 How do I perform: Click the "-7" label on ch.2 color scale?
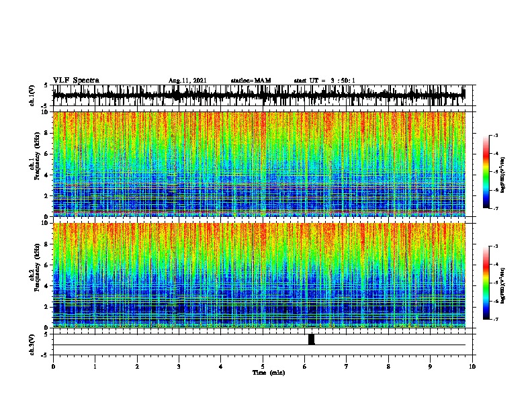pyautogui.click(x=495, y=319)
